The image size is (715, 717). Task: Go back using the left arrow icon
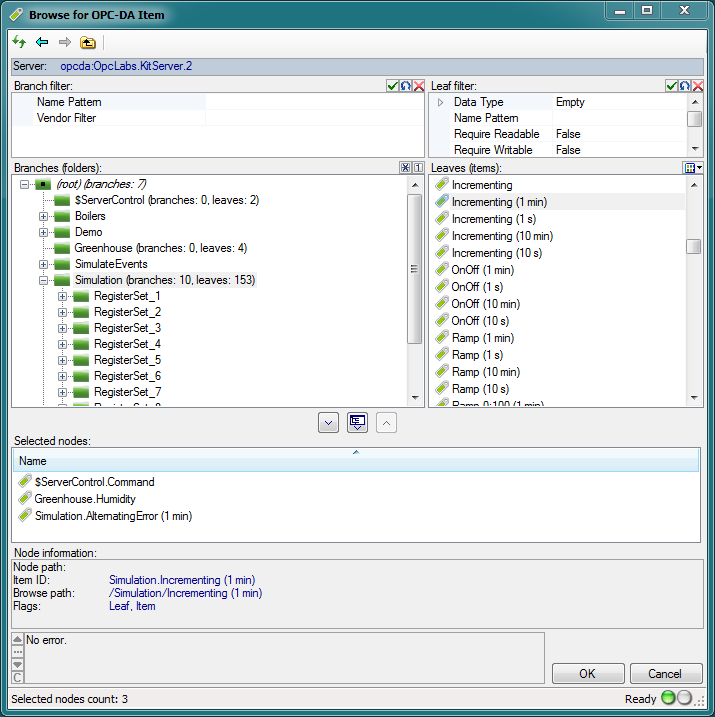[x=42, y=42]
